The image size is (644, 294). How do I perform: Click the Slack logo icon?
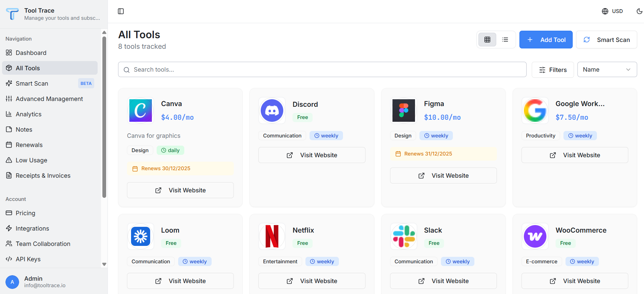[403, 236]
